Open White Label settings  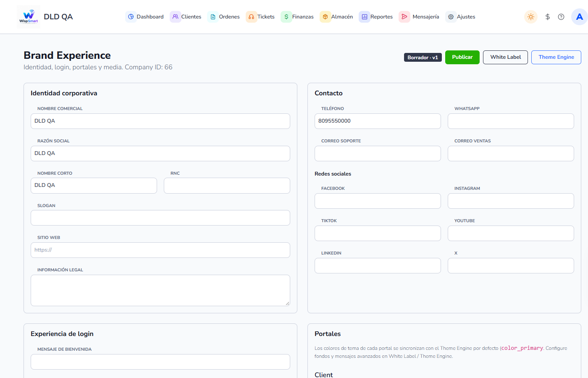[x=506, y=57]
